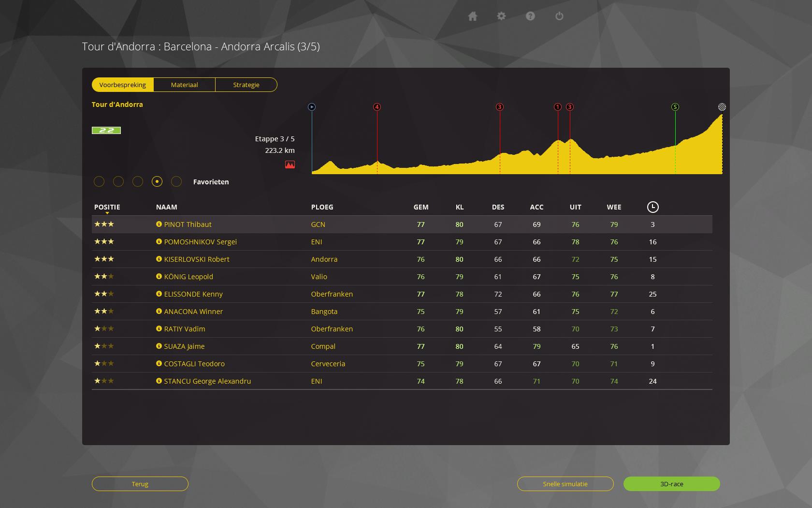Select the category 1 climb marker
The width and height of the screenshot is (812, 508).
pos(558,107)
